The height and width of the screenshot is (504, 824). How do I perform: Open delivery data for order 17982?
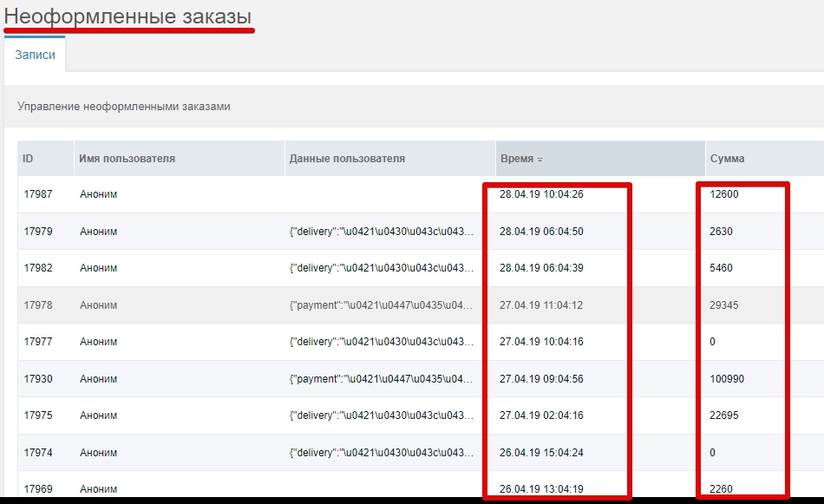tap(381, 267)
